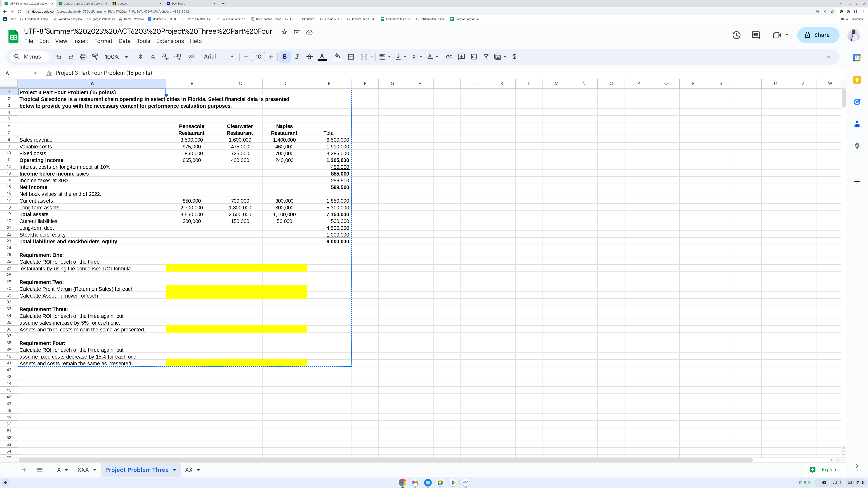Open Project Problem Three tab arrow menu
The image size is (868, 488).
pyautogui.click(x=175, y=470)
